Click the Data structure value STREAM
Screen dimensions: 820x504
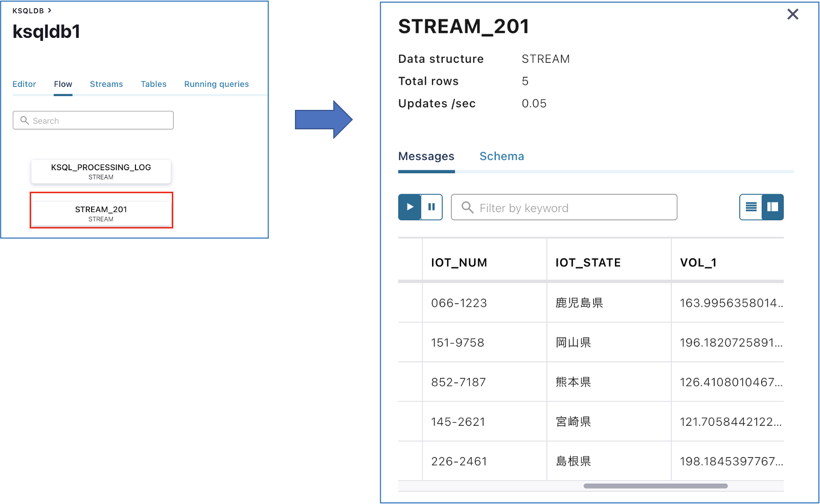[x=545, y=59]
